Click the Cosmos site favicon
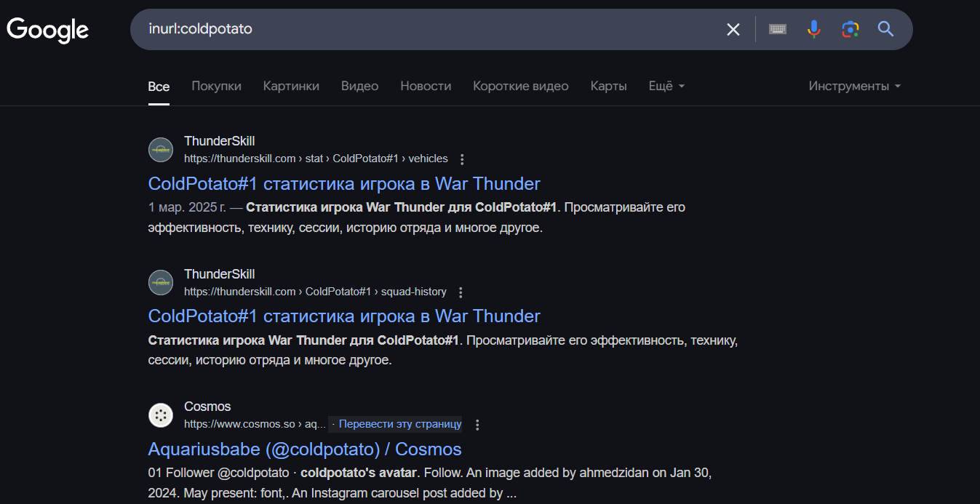The height and width of the screenshot is (504, 980). (161, 415)
